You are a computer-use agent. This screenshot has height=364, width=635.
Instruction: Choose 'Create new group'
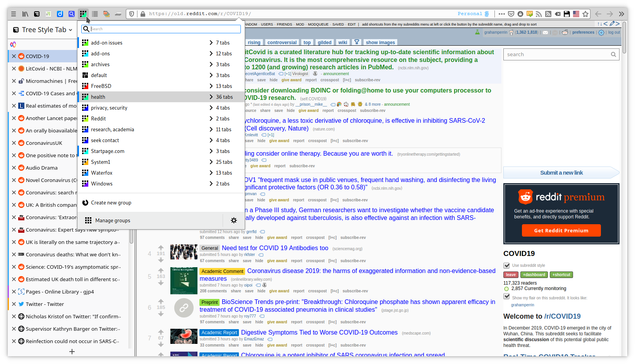[x=161, y=203]
